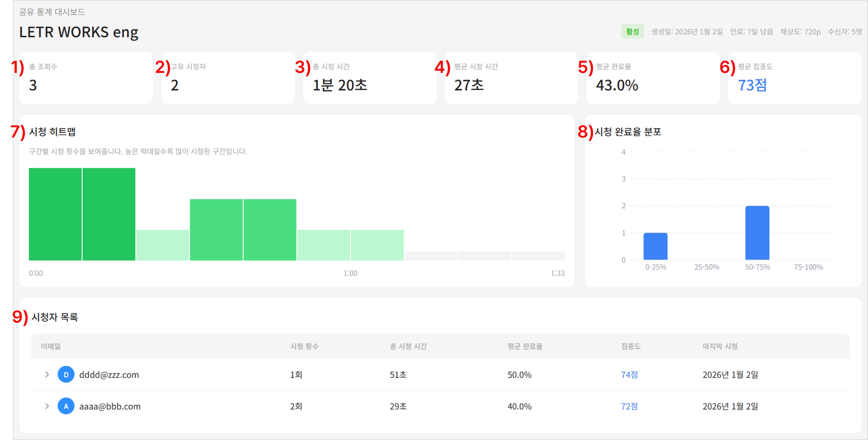This screenshot has height=440, width=868.
Task: Open the 평균 완료율 43.0% card
Action: click(x=653, y=78)
